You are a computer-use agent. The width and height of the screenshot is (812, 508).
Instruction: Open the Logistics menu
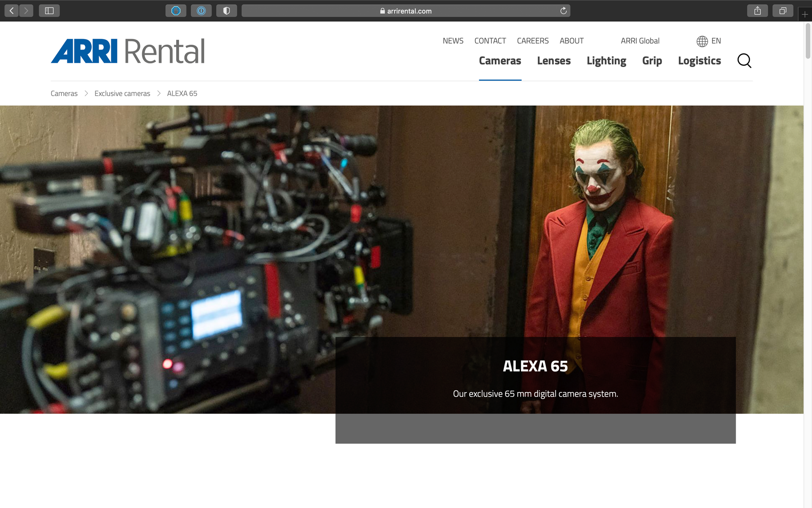pyautogui.click(x=700, y=61)
